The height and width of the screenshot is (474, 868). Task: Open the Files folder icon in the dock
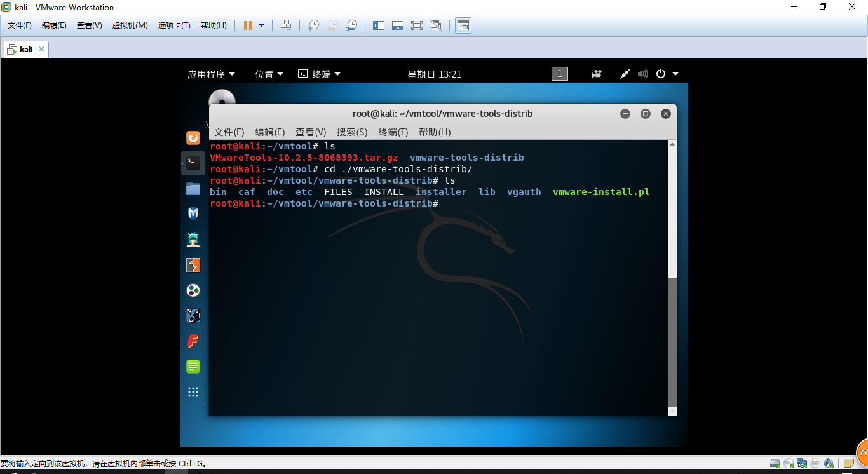coord(193,189)
